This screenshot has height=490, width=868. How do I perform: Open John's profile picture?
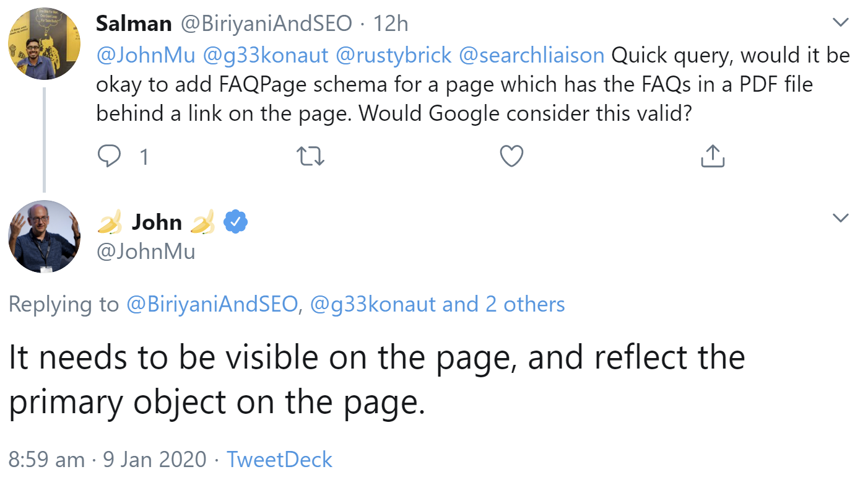44,237
